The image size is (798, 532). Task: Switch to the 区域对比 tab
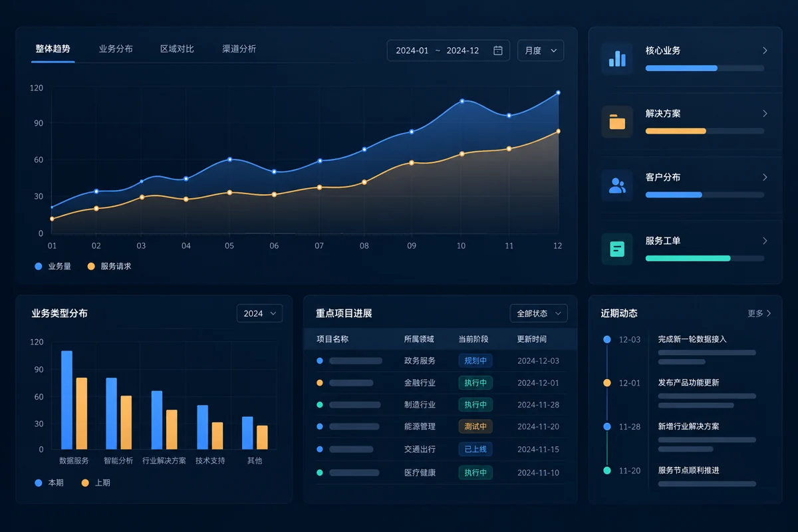pyautogui.click(x=177, y=49)
